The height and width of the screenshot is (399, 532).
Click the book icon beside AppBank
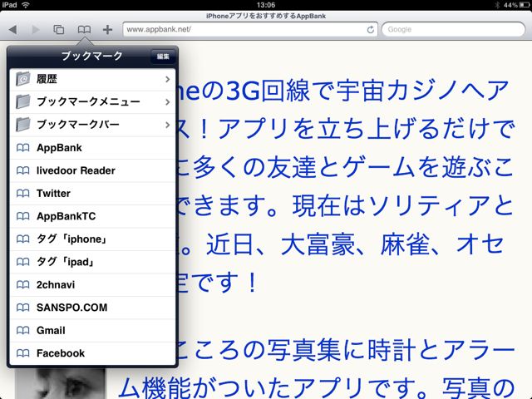click(x=22, y=148)
